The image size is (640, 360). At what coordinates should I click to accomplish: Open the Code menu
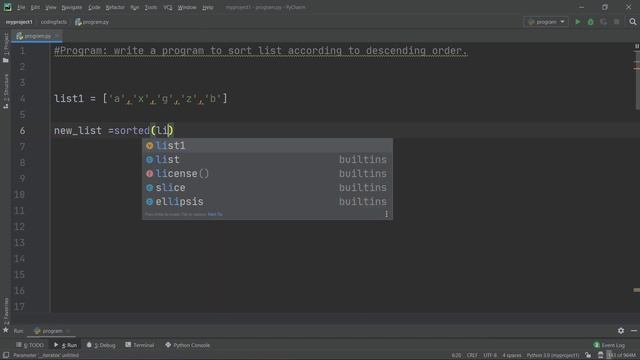pyautogui.click(x=94, y=7)
